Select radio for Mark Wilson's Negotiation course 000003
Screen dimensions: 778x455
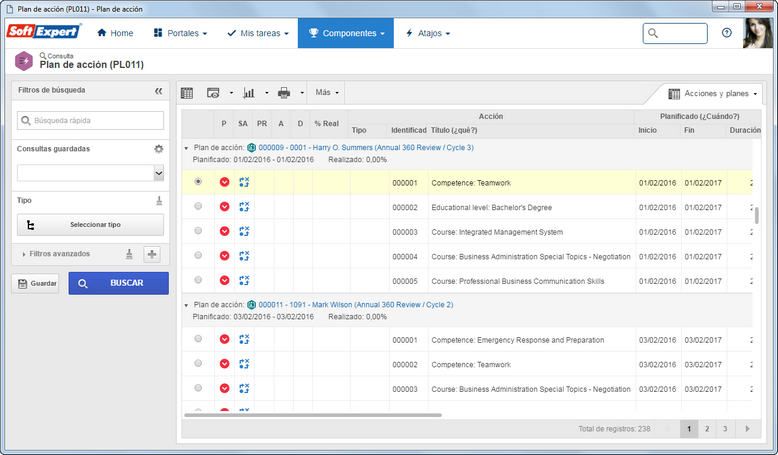[198, 388]
